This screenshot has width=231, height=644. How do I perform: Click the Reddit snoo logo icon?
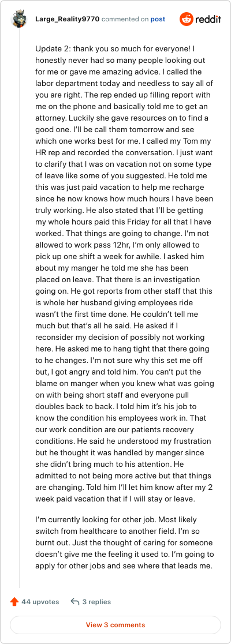pyautogui.click(x=187, y=19)
